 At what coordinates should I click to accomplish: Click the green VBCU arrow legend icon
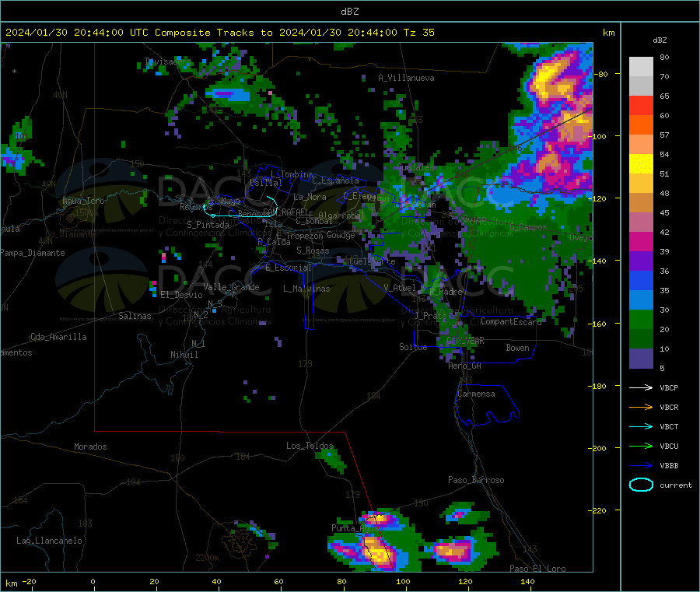pyautogui.click(x=641, y=446)
